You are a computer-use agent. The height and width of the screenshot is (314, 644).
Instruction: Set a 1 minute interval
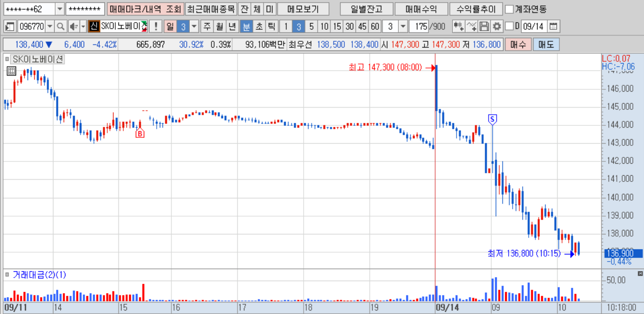pyautogui.click(x=286, y=27)
